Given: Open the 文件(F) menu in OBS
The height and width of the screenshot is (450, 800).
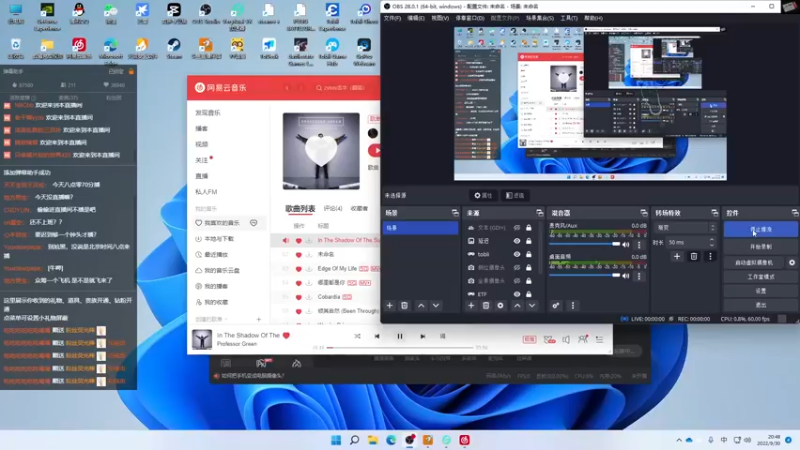Looking at the screenshot, I should click(392, 18).
